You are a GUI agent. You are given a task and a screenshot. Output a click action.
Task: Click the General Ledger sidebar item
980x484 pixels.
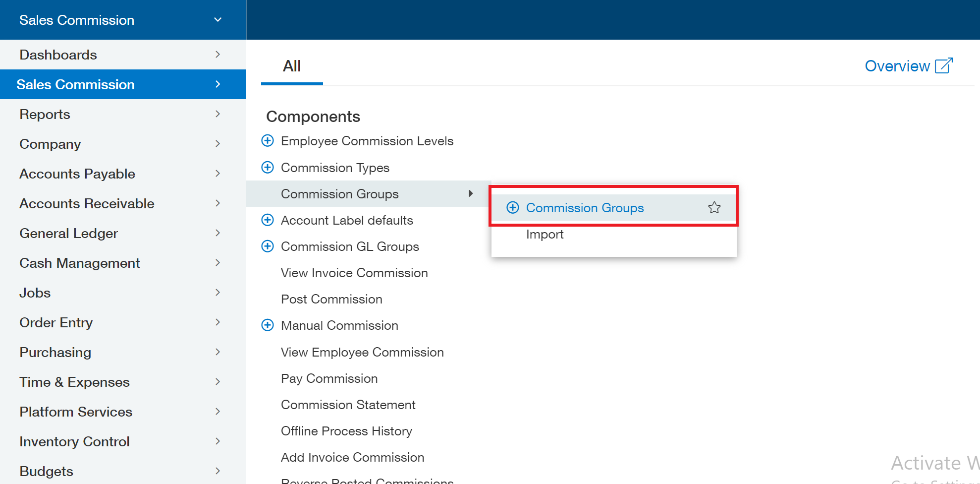123,233
